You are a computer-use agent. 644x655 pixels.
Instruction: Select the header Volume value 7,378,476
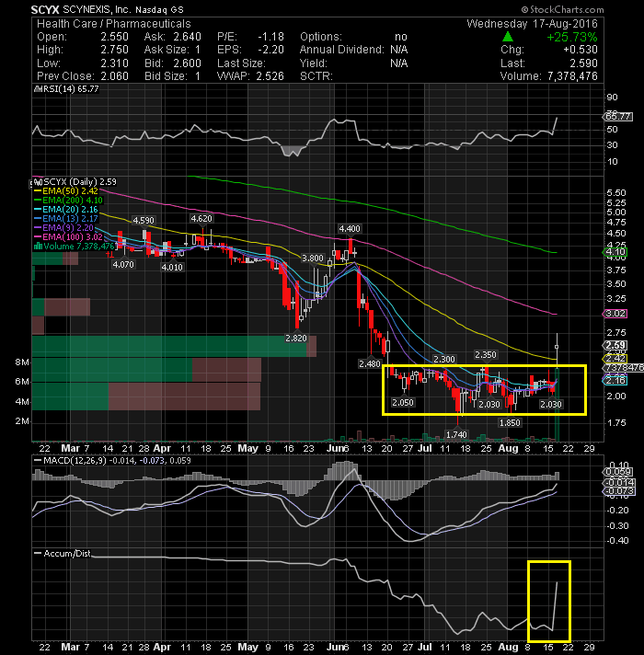click(571, 76)
